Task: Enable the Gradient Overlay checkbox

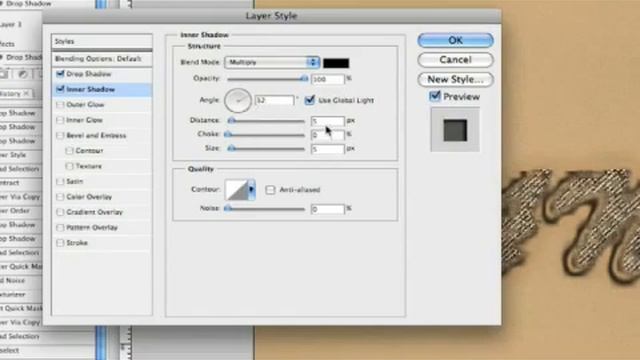Action: pos(60,212)
